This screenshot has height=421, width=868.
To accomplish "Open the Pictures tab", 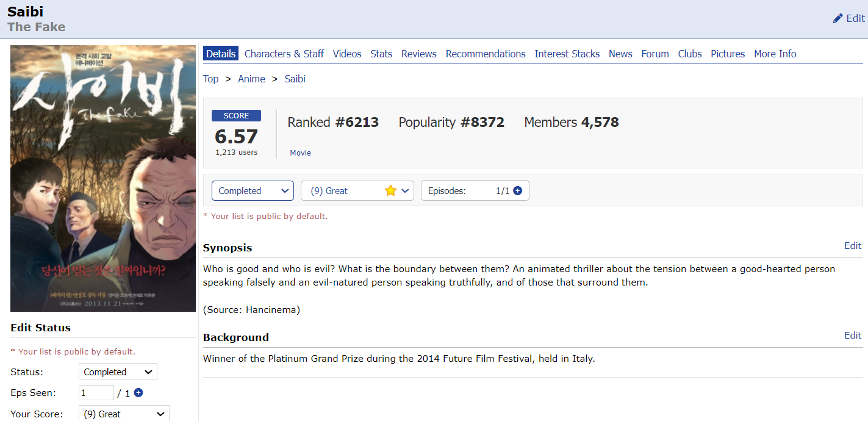I will [x=728, y=54].
